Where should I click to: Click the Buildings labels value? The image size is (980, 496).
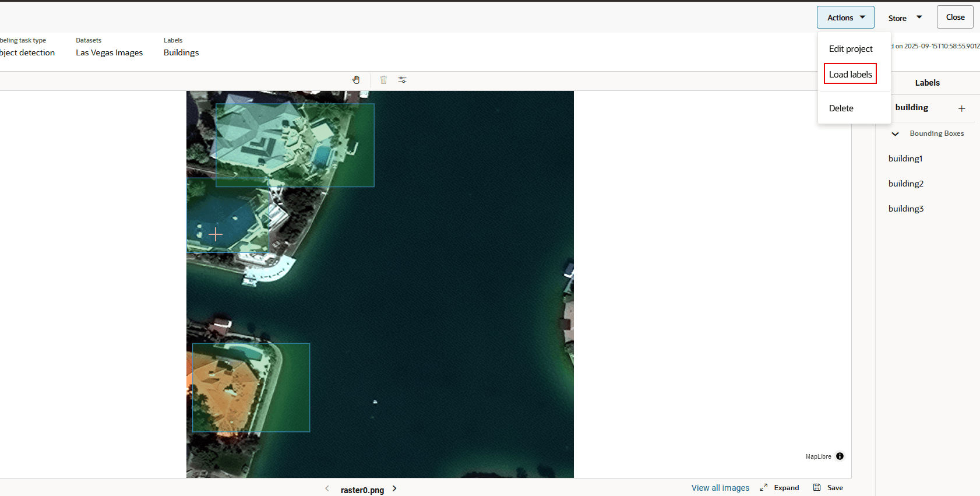pos(181,52)
